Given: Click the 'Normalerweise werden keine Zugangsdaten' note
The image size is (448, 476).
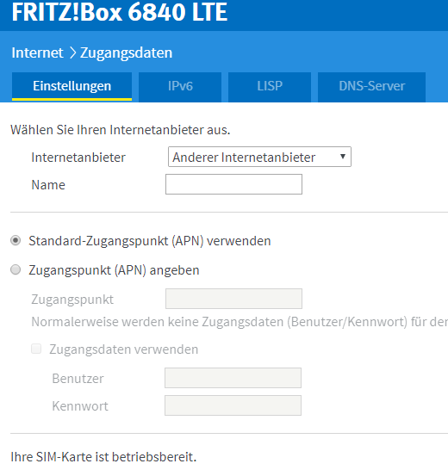Looking at the screenshot, I should pyautogui.click(x=240, y=322).
